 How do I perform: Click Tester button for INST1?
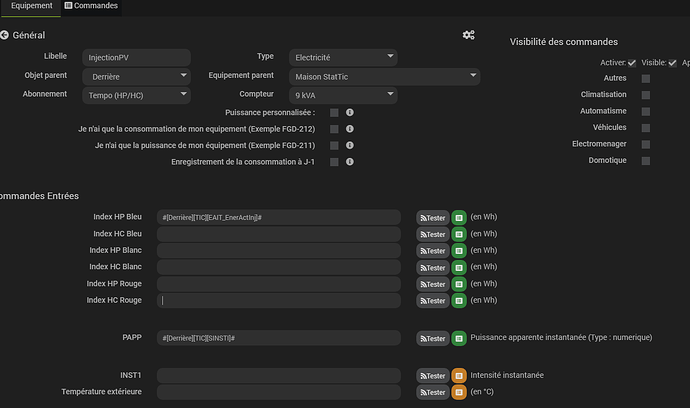(433, 376)
